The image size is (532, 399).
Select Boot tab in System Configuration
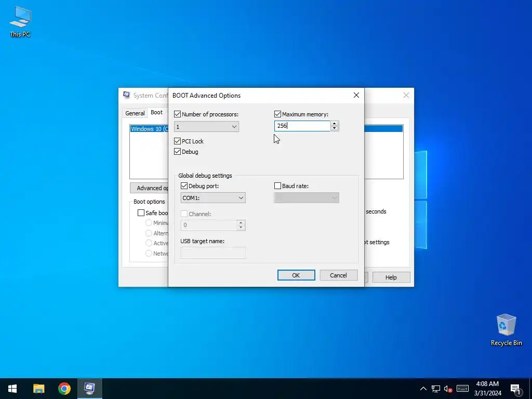point(157,112)
